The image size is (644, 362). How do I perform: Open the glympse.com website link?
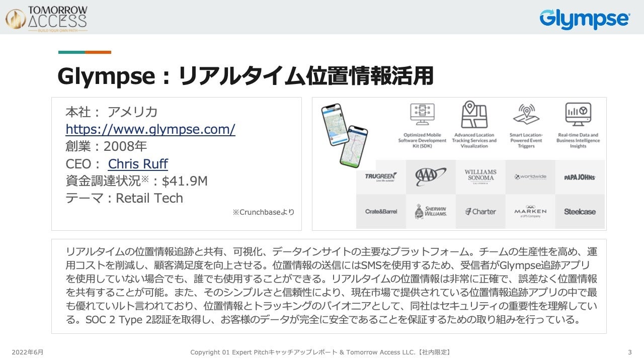(150, 129)
